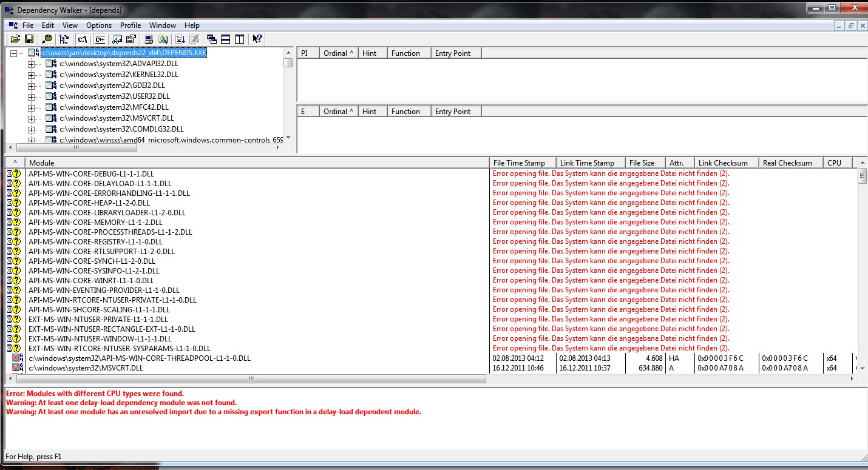
Task: Sort by File Time Stamp column header
Action: tap(523, 163)
